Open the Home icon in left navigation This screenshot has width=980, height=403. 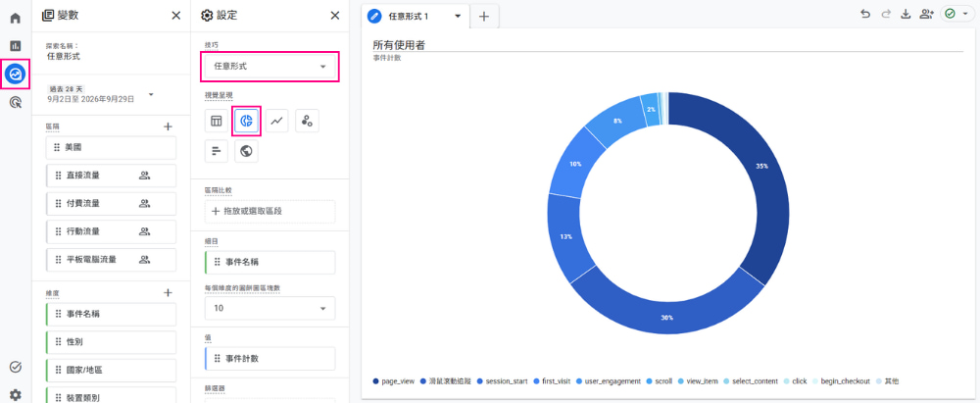pyautogui.click(x=15, y=18)
